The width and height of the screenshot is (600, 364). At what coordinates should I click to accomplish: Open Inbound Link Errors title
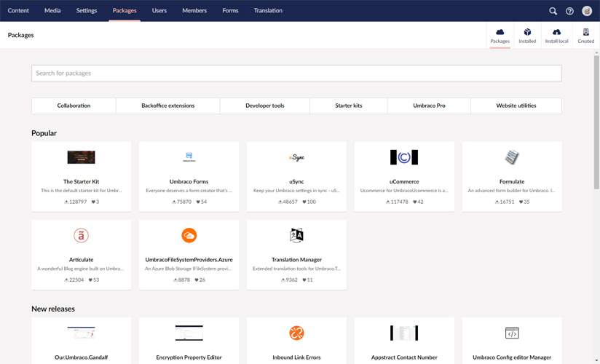click(x=296, y=357)
